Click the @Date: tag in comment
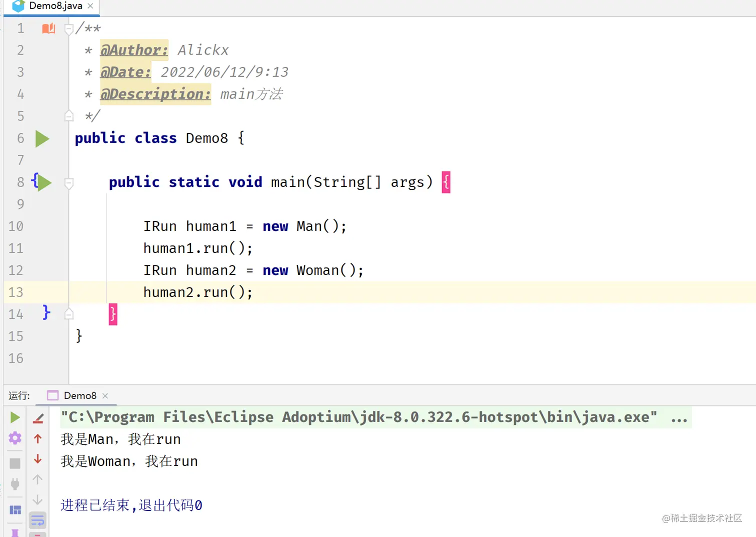The image size is (756, 537). [x=125, y=72]
